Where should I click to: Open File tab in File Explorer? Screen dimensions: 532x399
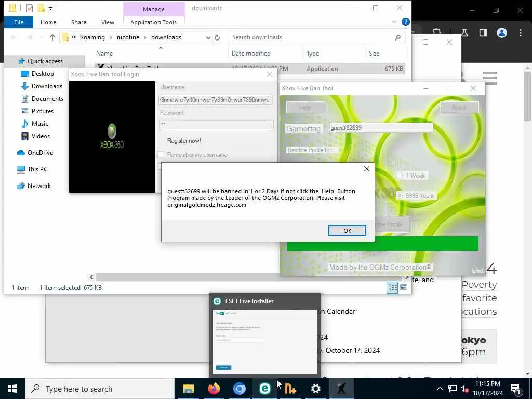[x=19, y=22]
